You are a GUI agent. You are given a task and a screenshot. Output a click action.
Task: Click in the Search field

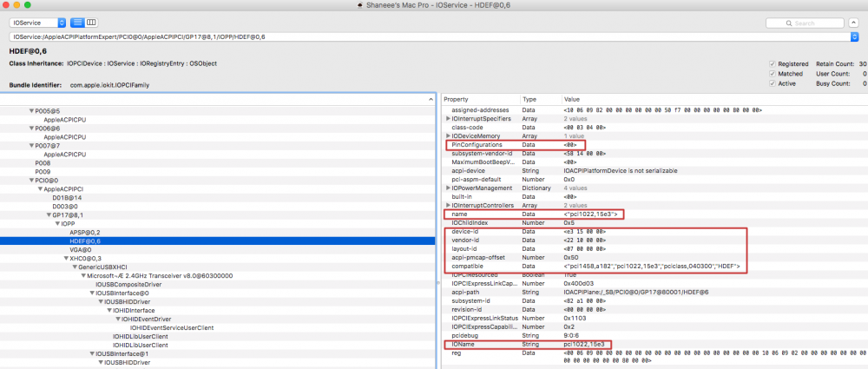(x=805, y=23)
